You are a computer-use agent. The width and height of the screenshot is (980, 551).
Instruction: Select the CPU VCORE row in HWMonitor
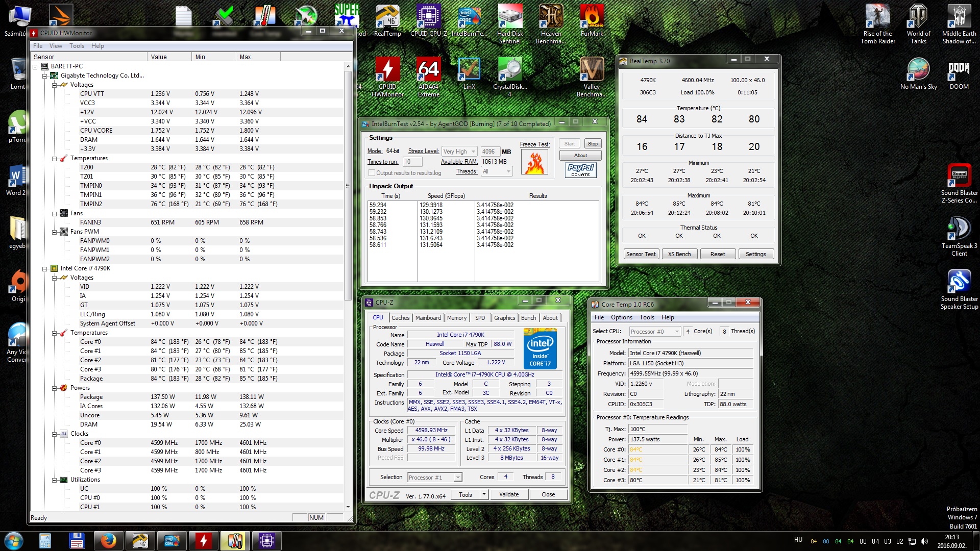tap(186, 131)
